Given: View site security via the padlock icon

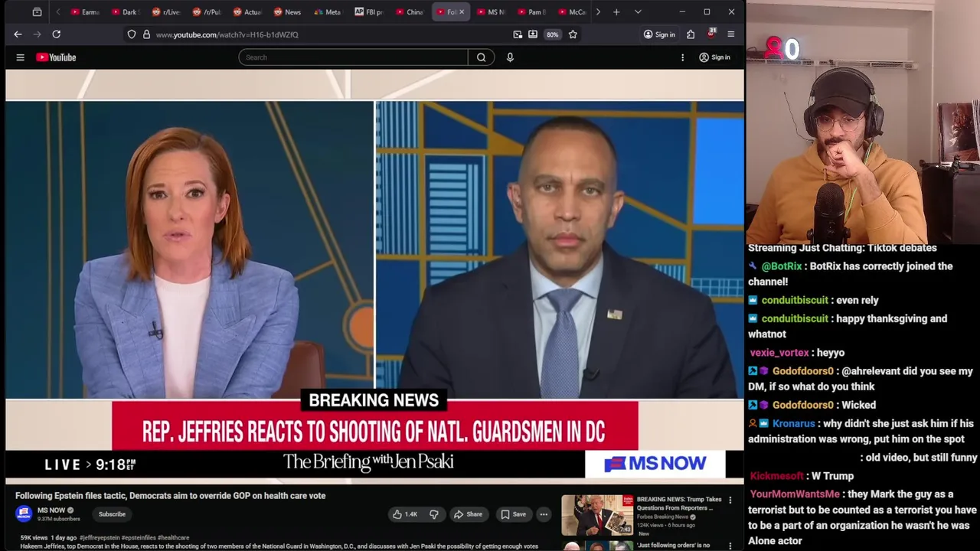Looking at the screenshot, I should (146, 34).
